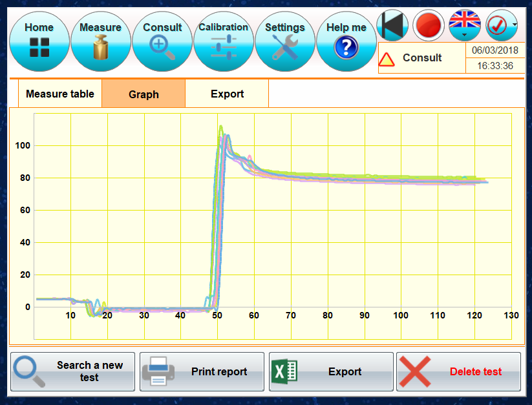Screen dimensions: 532x405
Task: Switch to the Measure table tab
Action: [60, 94]
